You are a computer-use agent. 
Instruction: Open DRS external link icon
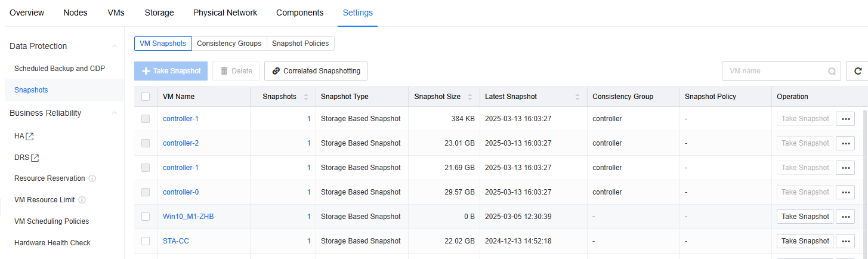[35, 158]
